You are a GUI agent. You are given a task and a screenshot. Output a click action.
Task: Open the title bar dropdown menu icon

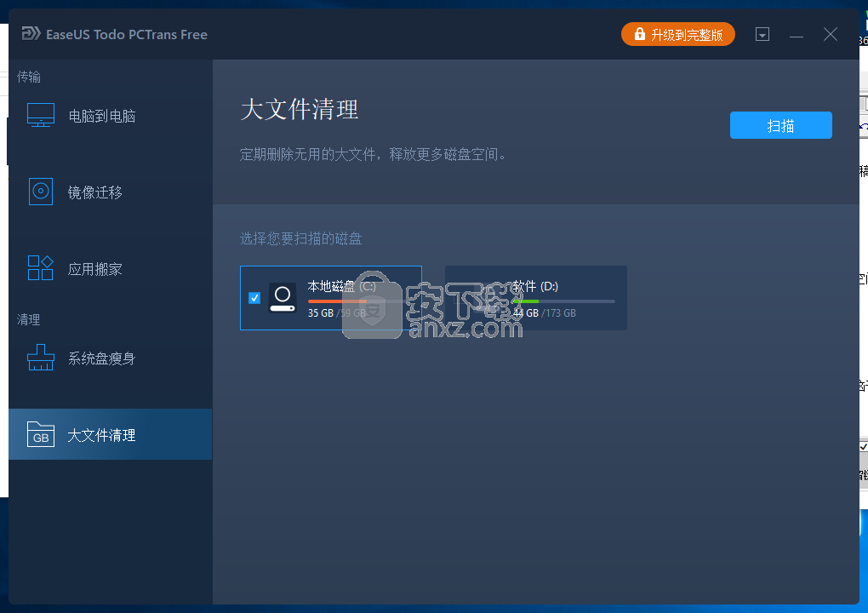click(x=762, y=34)
